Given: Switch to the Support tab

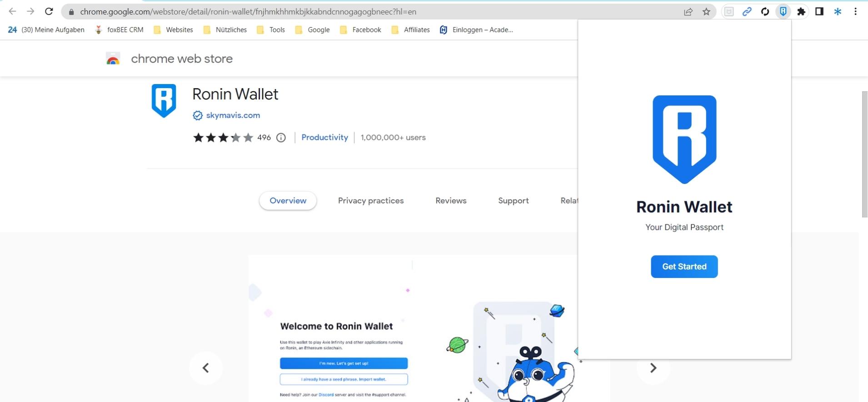Looking at the screenshot, I should point(514,201).
